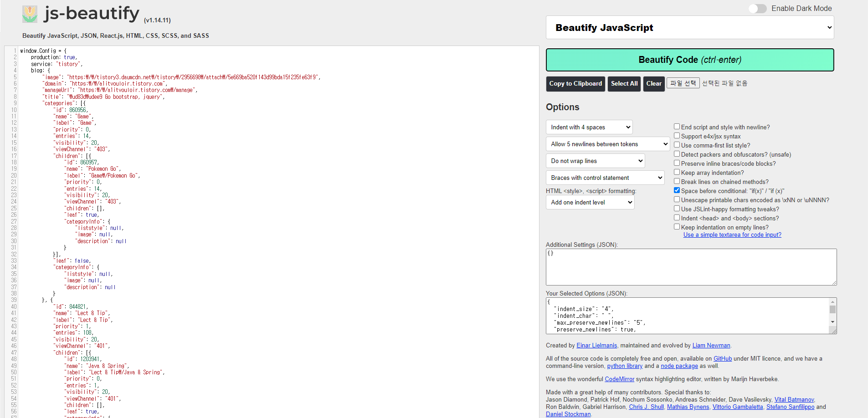
Task: Click Use a simple textarea link
Action: point(732,235)
